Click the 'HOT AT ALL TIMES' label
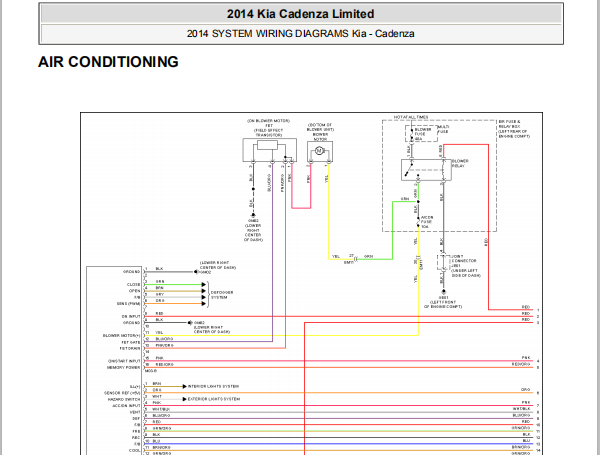This screenshot has width=600, height=455. point(411,117)
